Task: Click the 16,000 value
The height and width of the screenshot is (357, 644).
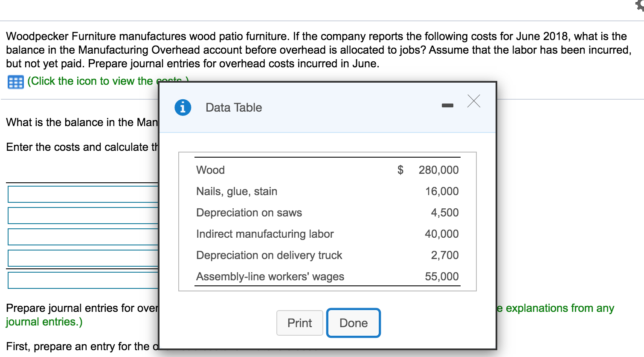Action: (442, 191)
